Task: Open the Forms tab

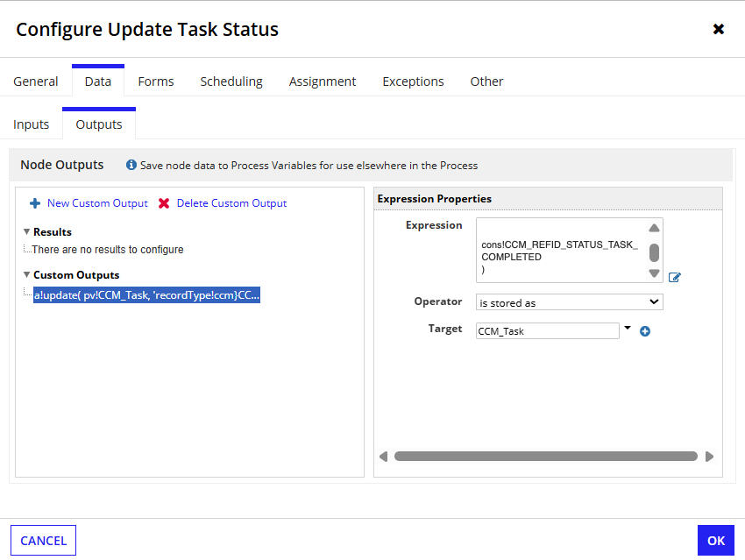Action: pos(156,82)
